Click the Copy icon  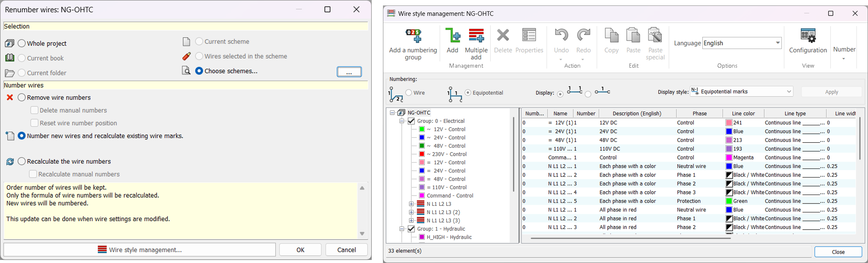pyautogui.click(x=611, y=35)
